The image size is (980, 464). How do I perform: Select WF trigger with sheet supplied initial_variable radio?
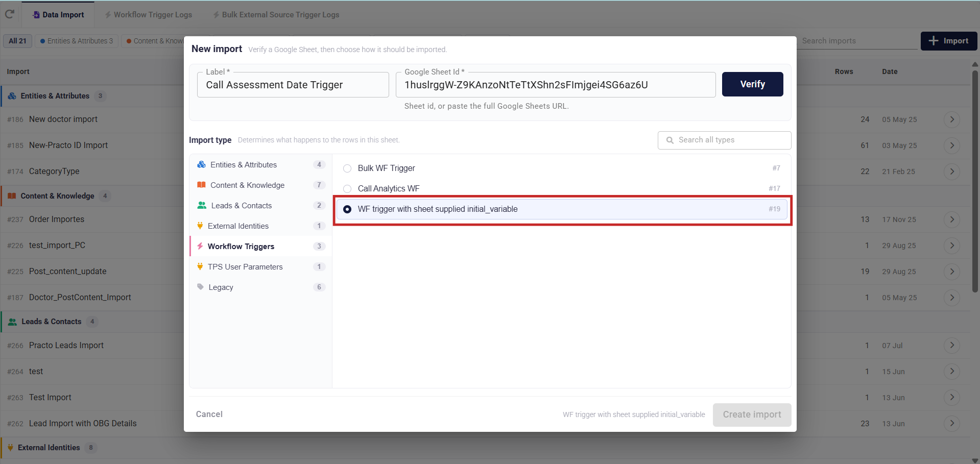tap(347, 209)
